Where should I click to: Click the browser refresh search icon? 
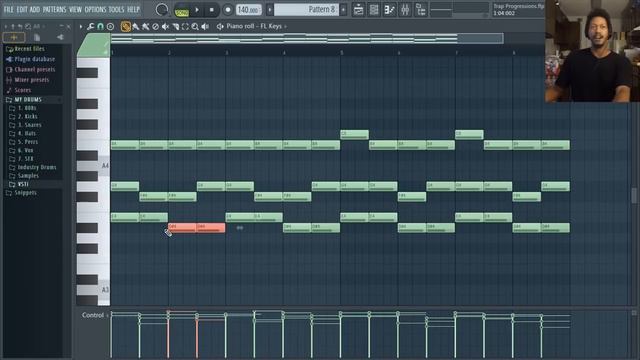pos(28,27)
